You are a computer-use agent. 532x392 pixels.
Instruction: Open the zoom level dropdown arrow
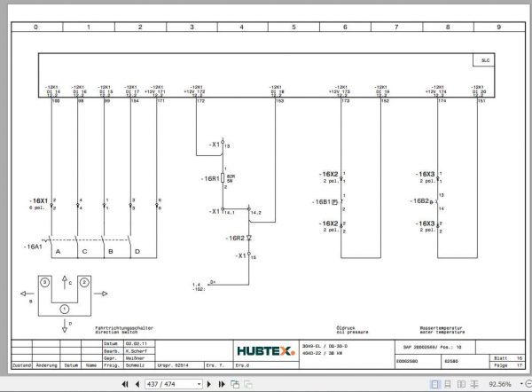click(521, 384)
